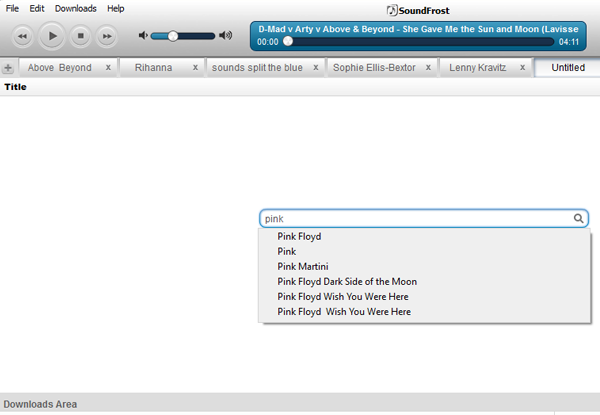Click the song progress bar track
Image resolution: width=600 pixels, height=415 pixels.
pyautogui.click(x=418, y=42)
